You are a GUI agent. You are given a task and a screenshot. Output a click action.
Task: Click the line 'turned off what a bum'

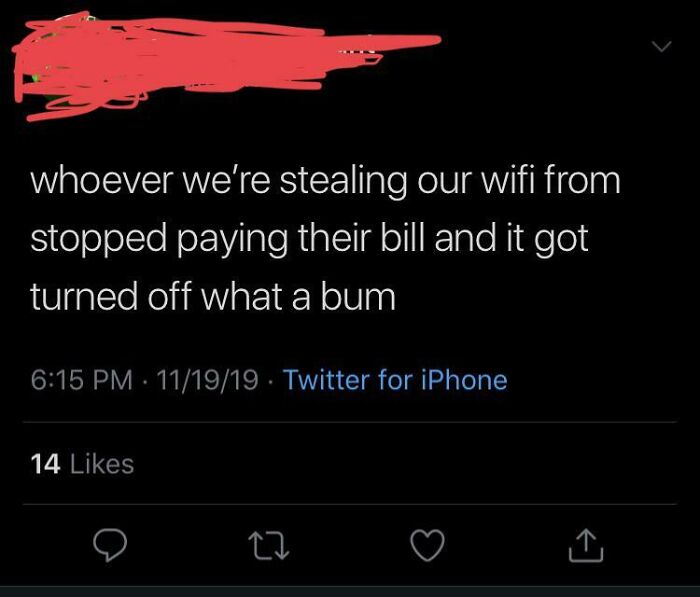pos(213,298)
